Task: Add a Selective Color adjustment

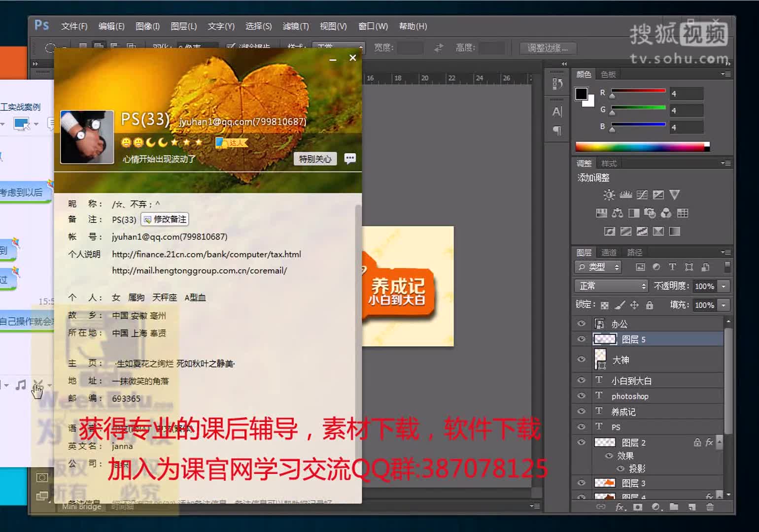Action: [x=658, y=232]
